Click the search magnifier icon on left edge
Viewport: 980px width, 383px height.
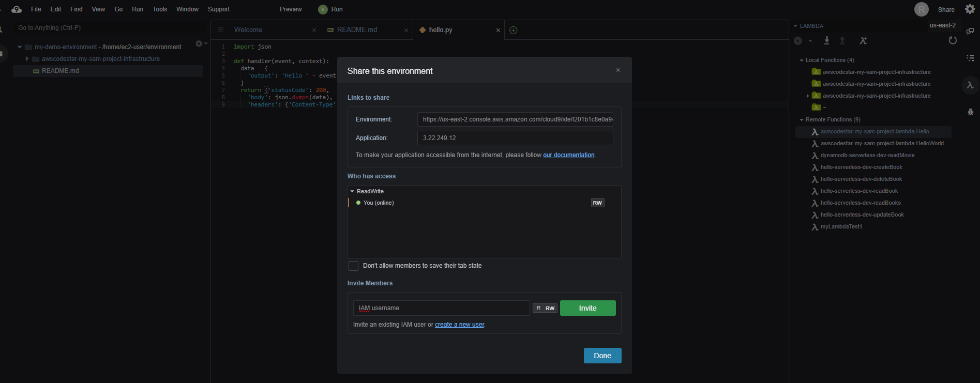(2, 29)
